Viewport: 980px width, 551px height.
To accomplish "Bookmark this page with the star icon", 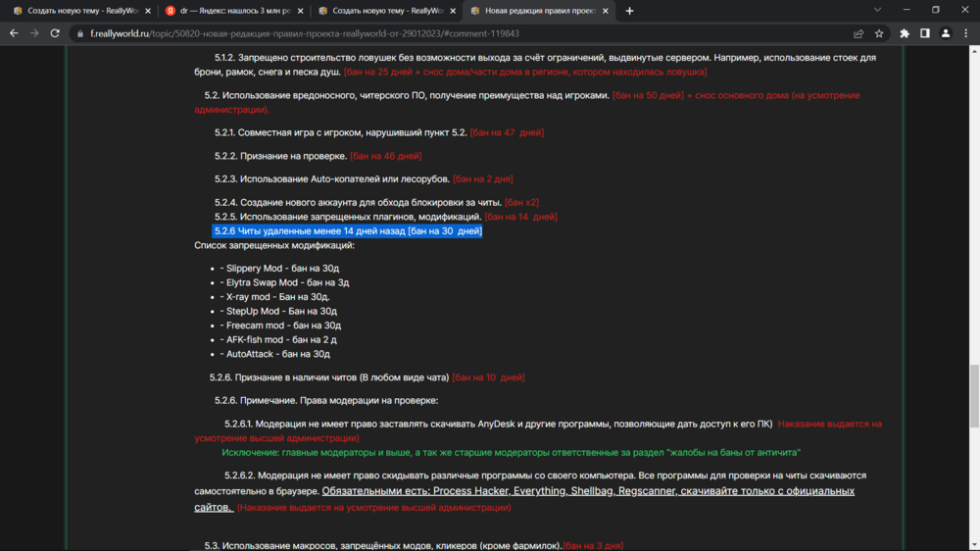I will (879, 33).
